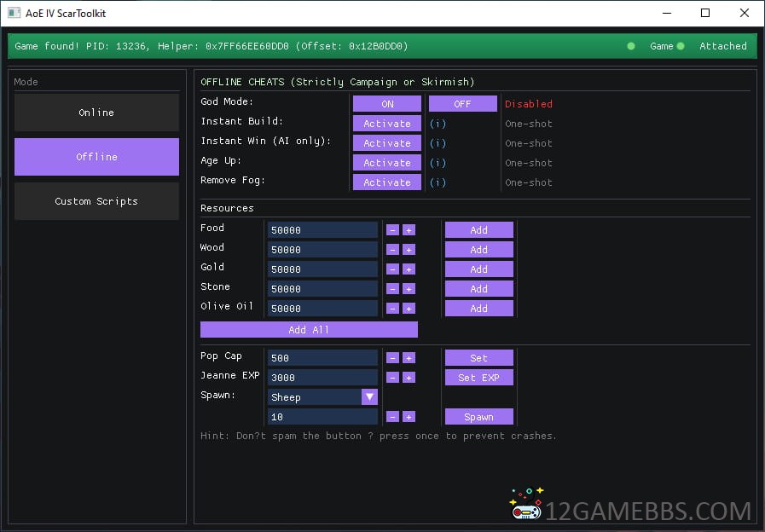Click the Olive Oil amount input field
The image size is (765, 532).
(322, 309)
